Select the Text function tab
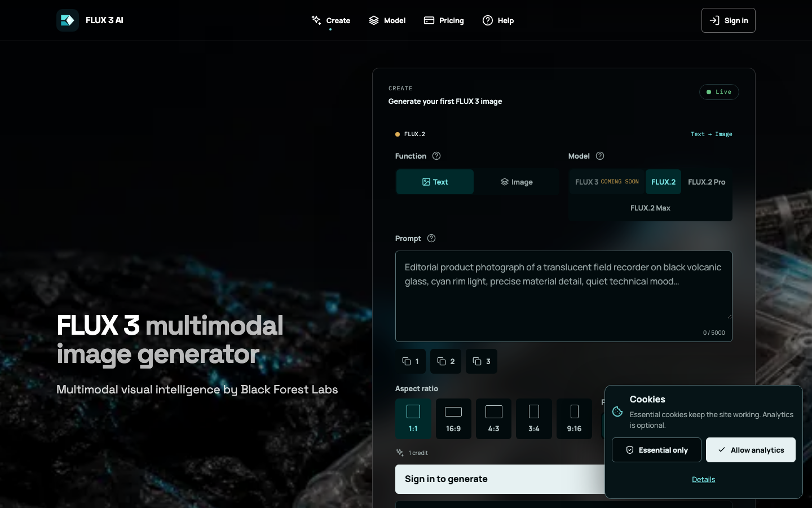This screenshot has height=508, width=812. [435, 182]
